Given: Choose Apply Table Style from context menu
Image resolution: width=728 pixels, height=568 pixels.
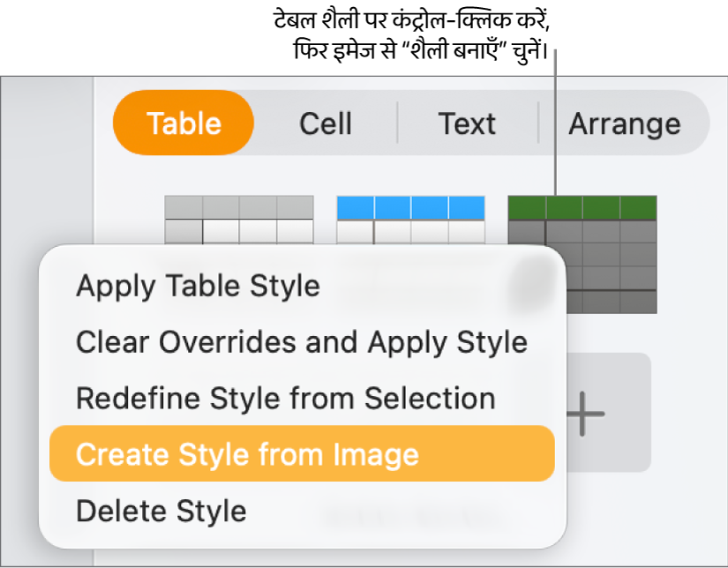Looking at the screenshot, I should point(198,286).
